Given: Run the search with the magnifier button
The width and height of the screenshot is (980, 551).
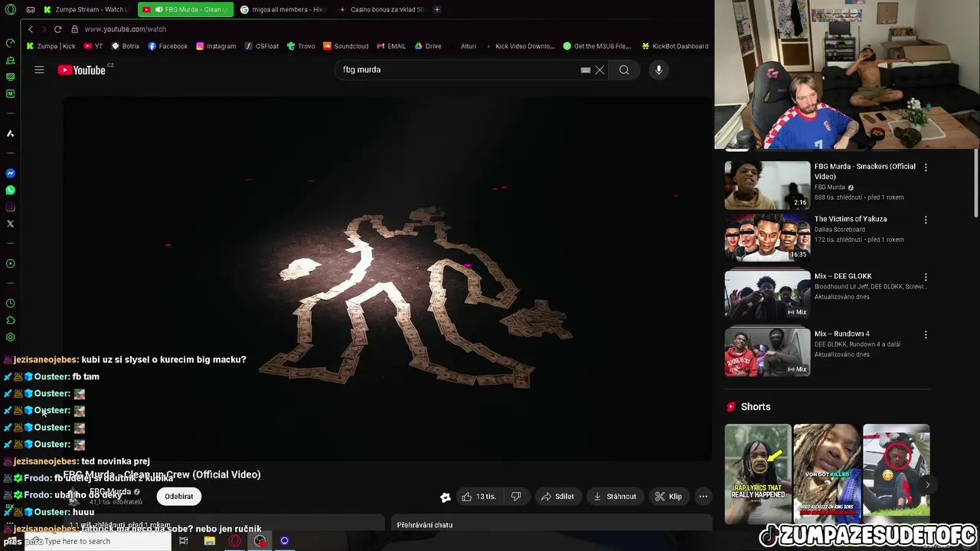Looking at the screenshot, I should pos(624,70).
